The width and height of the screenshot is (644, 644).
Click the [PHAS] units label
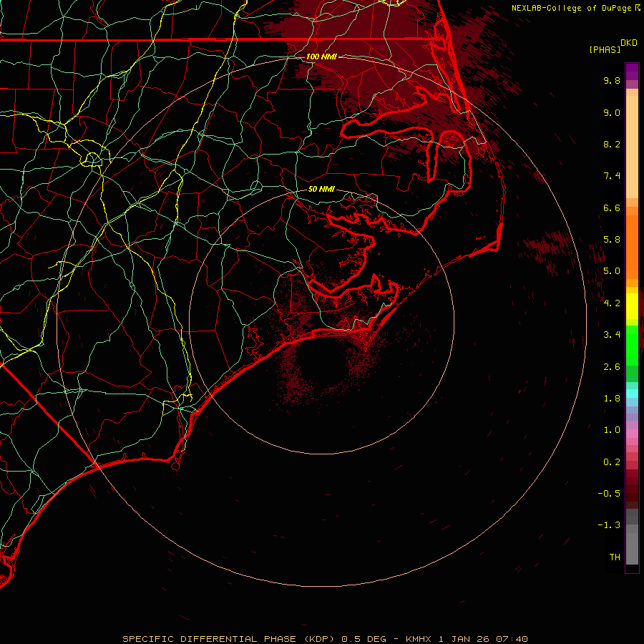tap(605, 49)
